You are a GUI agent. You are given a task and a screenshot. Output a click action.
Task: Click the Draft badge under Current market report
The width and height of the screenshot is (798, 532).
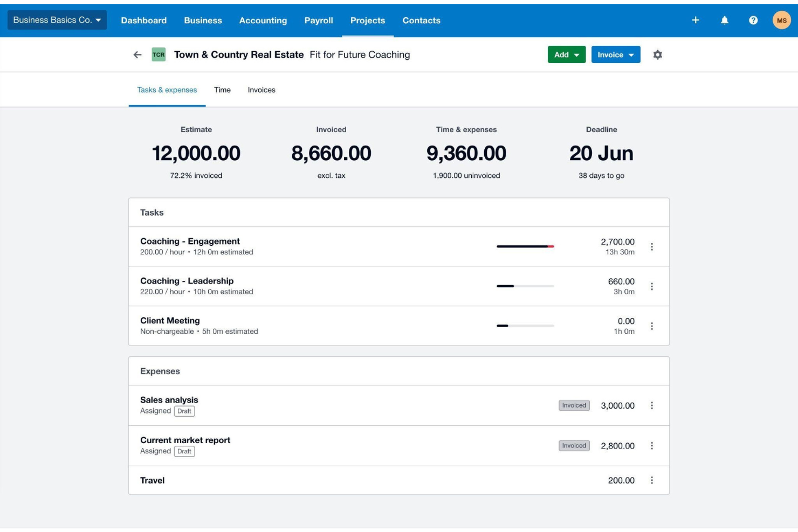(185, 451)
